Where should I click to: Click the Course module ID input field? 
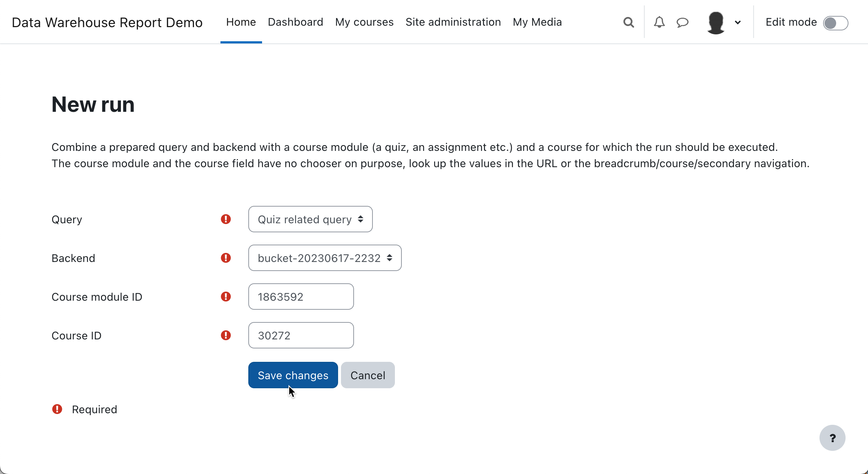[x=301, y=297]
